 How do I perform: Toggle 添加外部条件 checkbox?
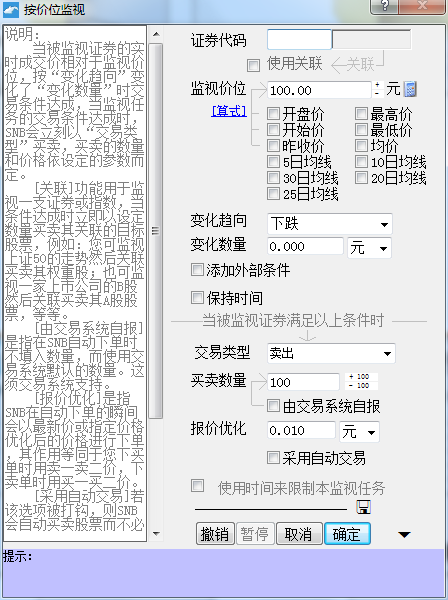pyautogui.click(x=197, y=270)
